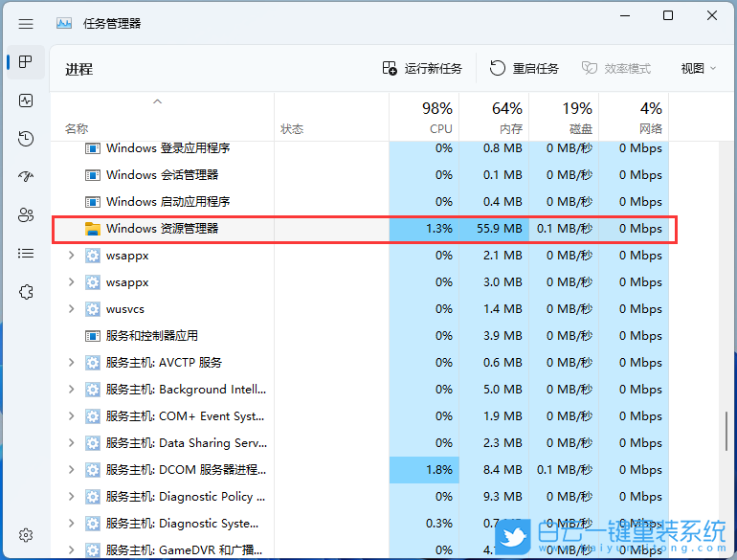This screenshot has width=737, height=560.
Task: Click 运行新任务 button
Action: click(422, 69)
